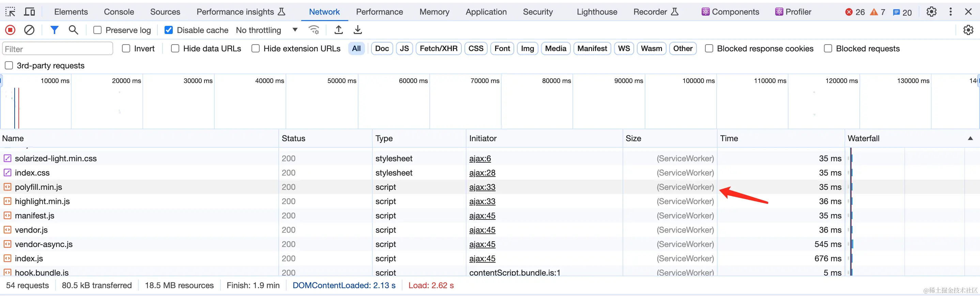
Task: Open the Console tab
Action: pyautogui.click(x=119, y=12)
